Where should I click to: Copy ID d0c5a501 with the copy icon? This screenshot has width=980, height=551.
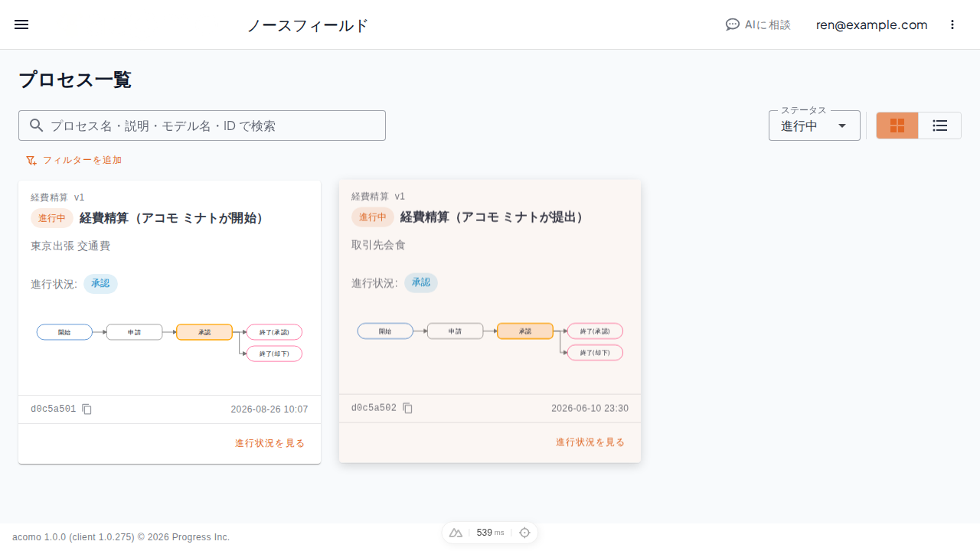(87, 409)
